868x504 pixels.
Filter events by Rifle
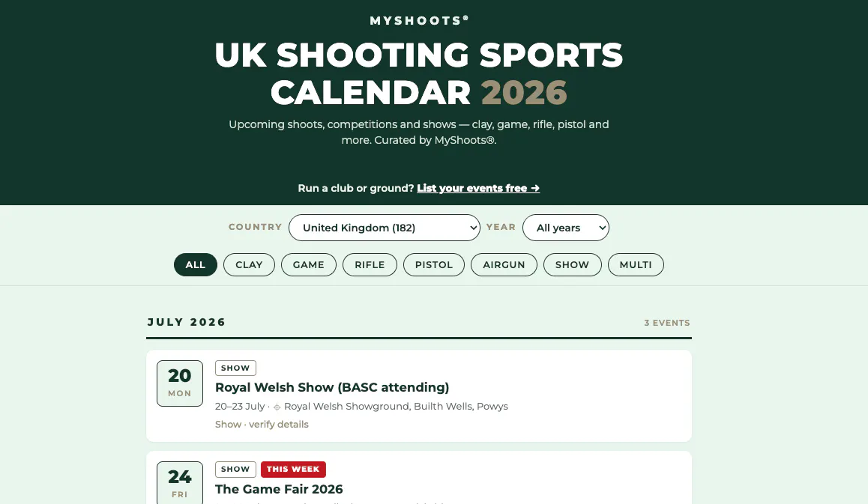pos(370,264)
